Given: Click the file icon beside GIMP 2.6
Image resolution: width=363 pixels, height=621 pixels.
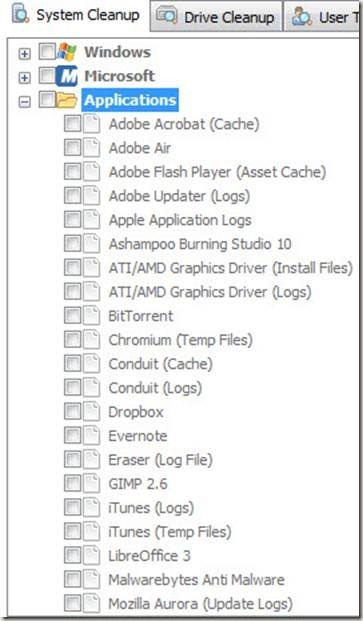Looking at the screenshot, I should [x=91, y=484].
